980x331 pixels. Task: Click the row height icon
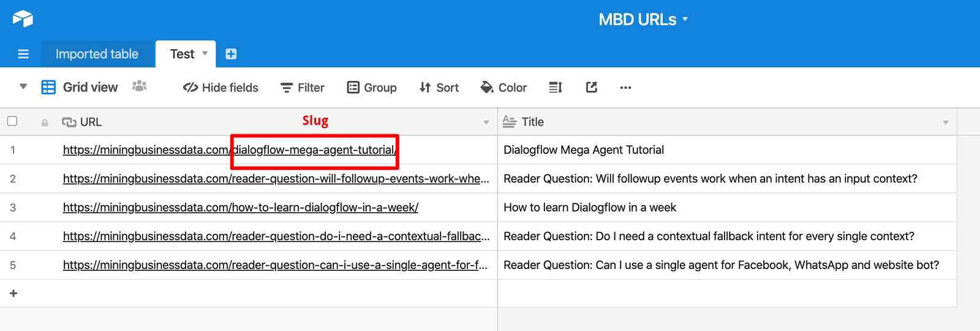556,88
